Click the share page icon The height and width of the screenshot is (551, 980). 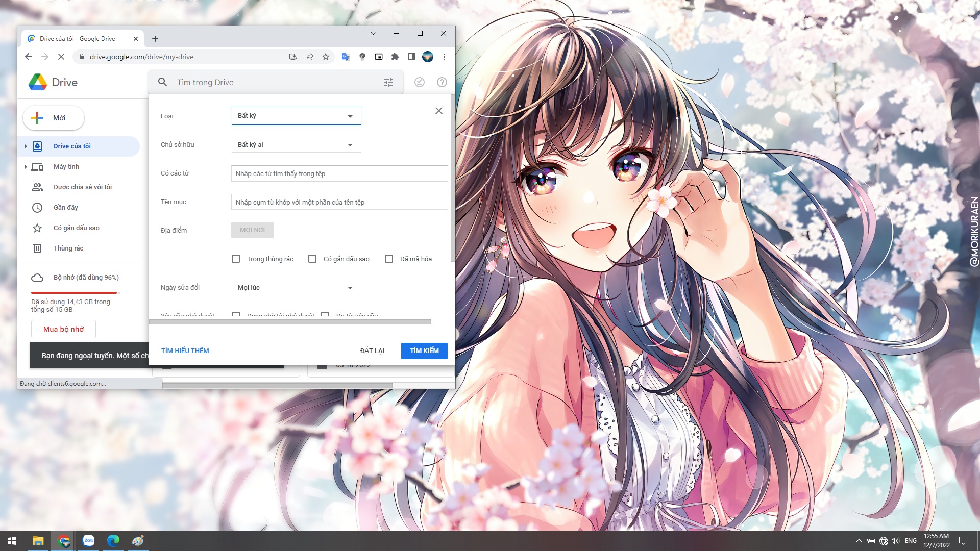tap(309, 57)
